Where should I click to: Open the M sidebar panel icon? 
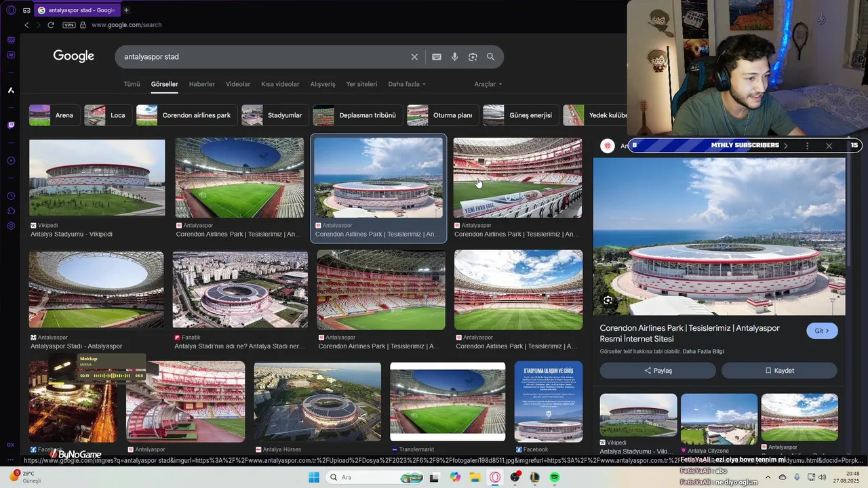tap(11, 54)
